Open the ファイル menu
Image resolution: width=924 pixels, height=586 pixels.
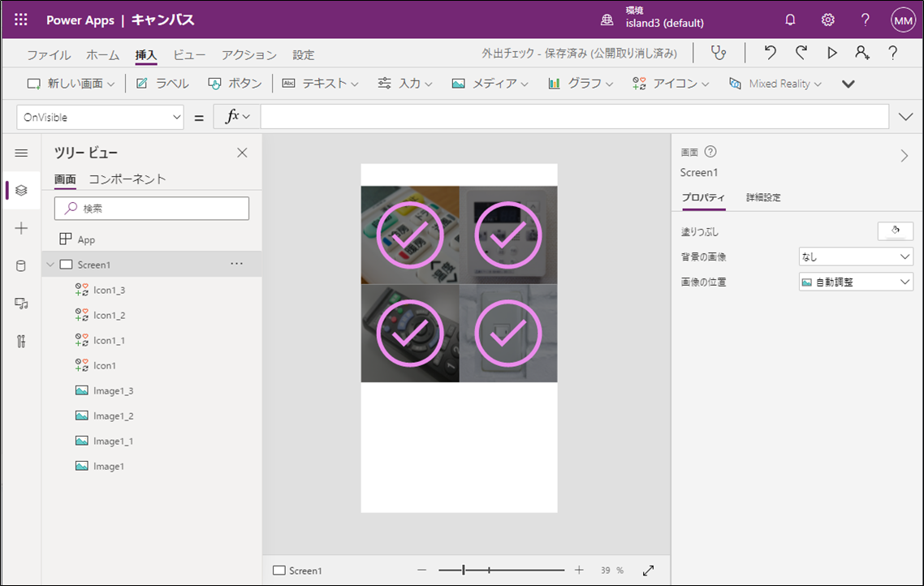coord(49,54)
